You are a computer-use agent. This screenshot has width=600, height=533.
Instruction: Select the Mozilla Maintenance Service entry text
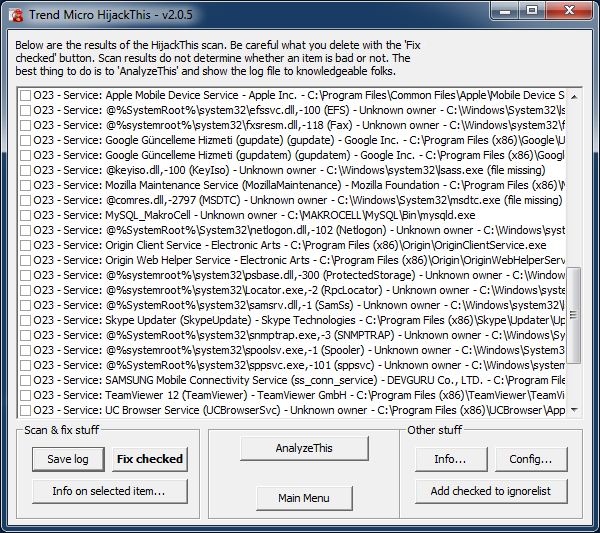click(x=299, y=185)
